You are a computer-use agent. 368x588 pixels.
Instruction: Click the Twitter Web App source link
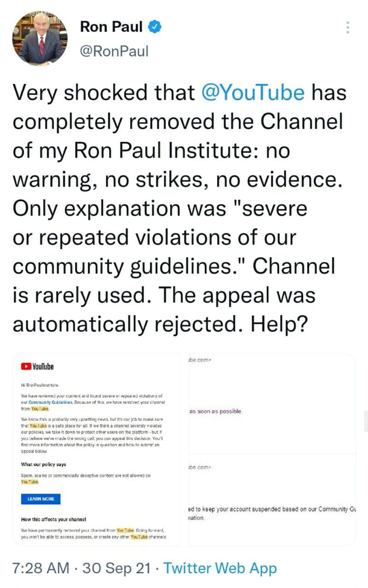click(220, 568)
